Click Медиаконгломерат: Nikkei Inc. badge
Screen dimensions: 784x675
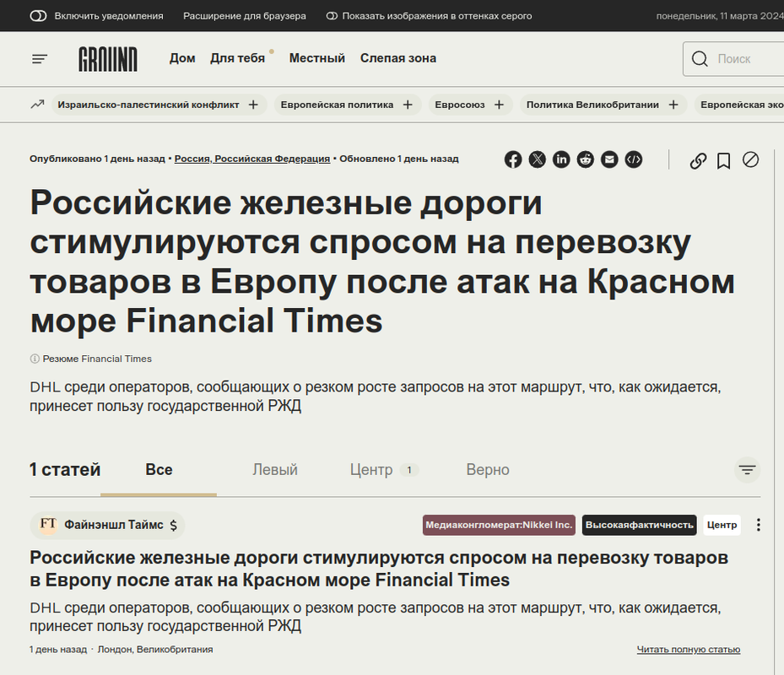click(499, 525)
